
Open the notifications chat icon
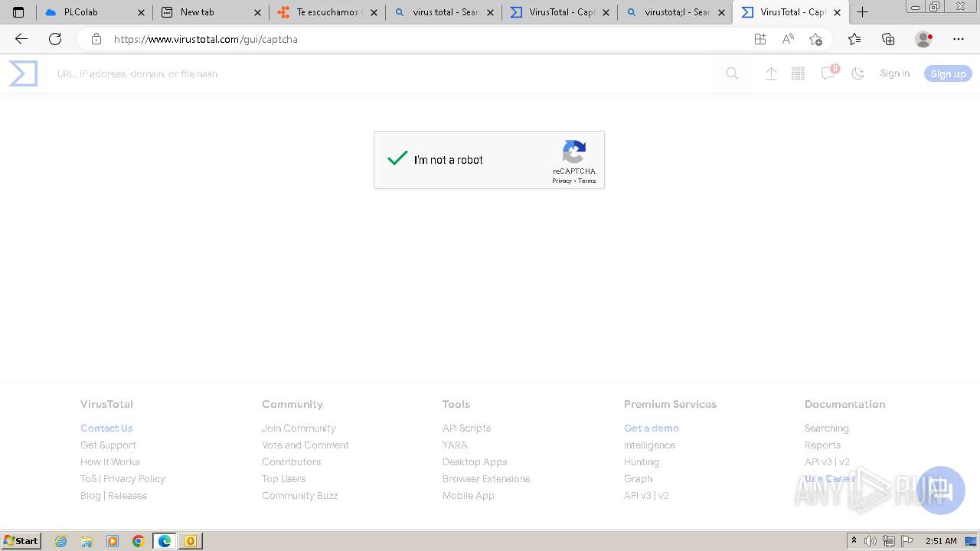tap(828, 73)
